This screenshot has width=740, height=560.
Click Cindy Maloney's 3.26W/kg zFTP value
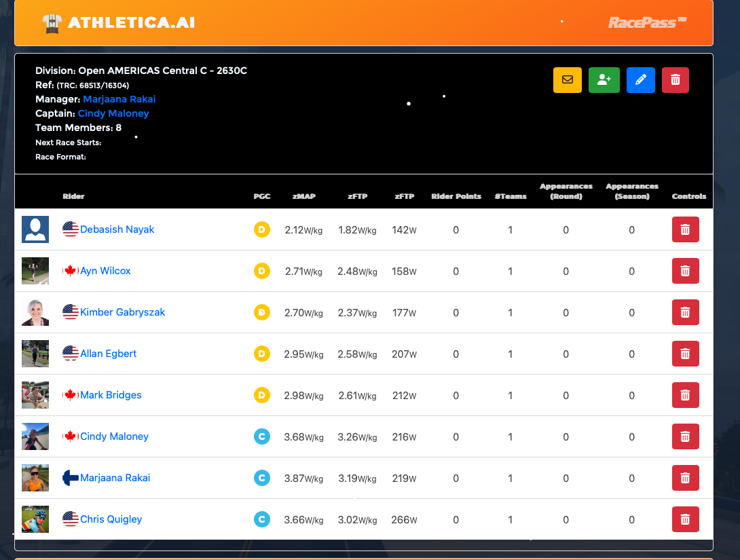(357, 437)
